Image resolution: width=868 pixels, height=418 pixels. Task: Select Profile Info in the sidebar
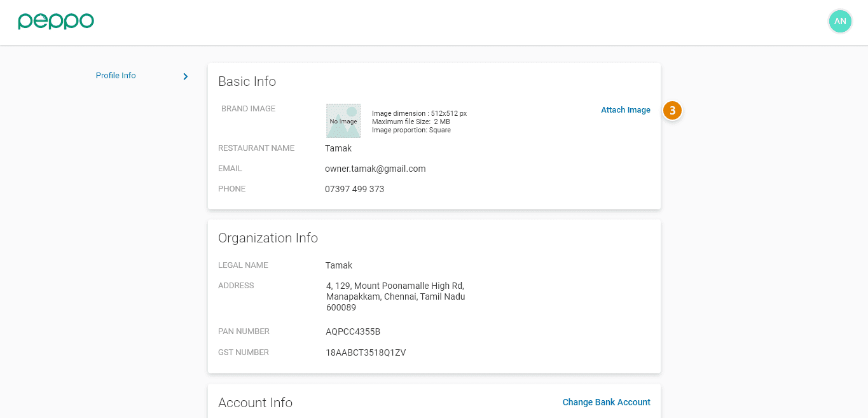[116, 76]
